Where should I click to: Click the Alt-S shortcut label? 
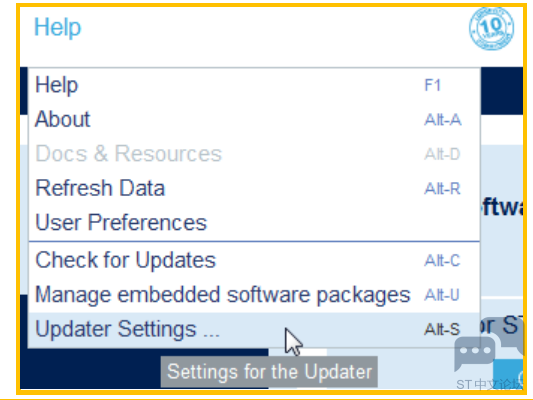[442, 329]
